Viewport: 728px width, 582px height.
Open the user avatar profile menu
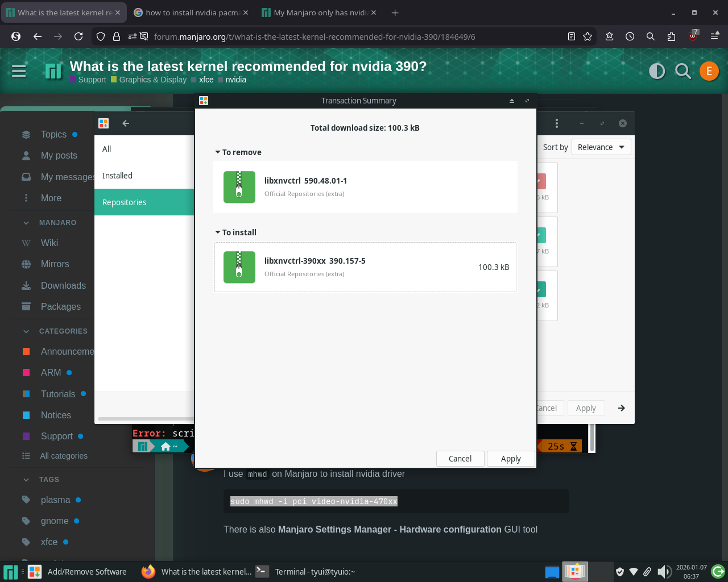[x=709, y=71]
